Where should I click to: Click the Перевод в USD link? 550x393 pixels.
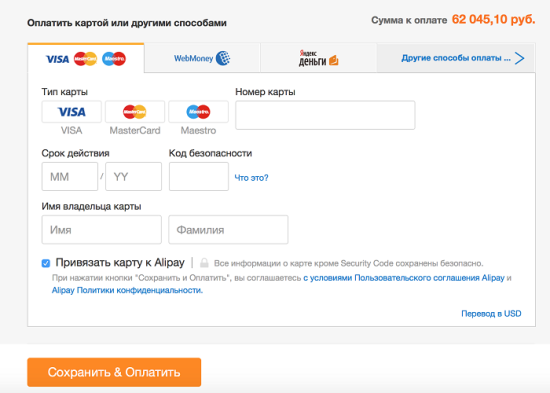click(x=491, y=313)
